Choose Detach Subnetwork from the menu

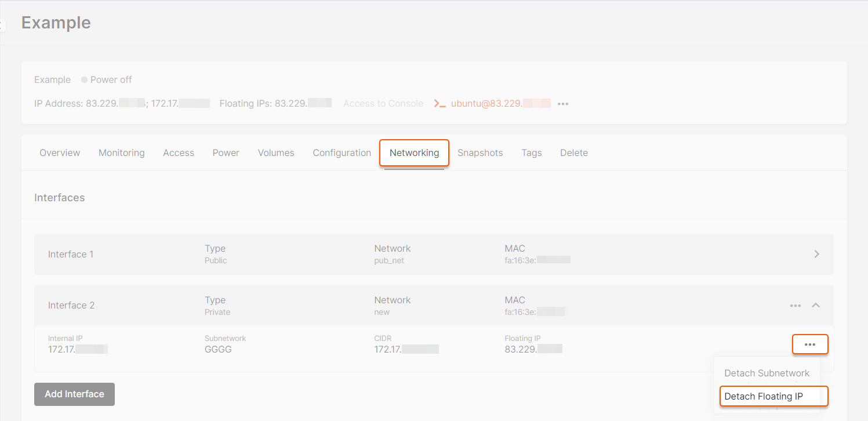tap(767, 373)
